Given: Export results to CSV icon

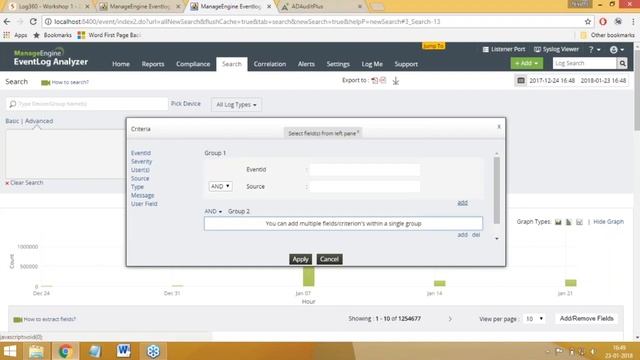Looking at the screenshot, I should (x=383, y=80).
